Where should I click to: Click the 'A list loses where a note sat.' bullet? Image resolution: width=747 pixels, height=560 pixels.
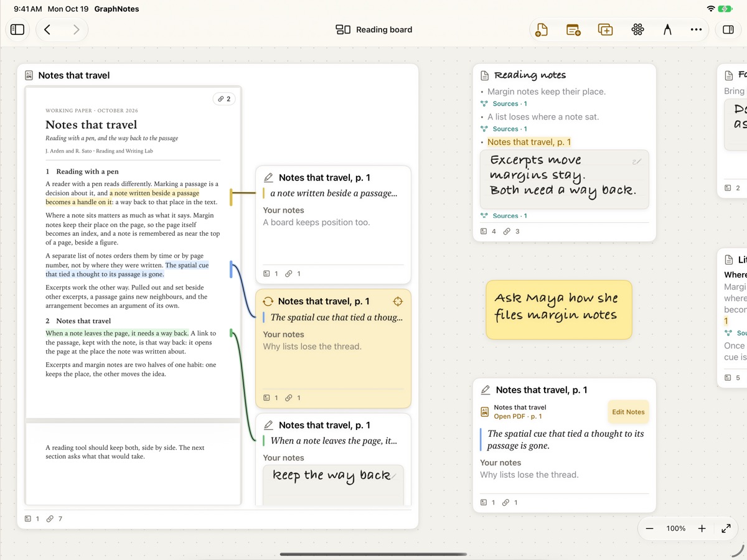click(x=543, y=116)
